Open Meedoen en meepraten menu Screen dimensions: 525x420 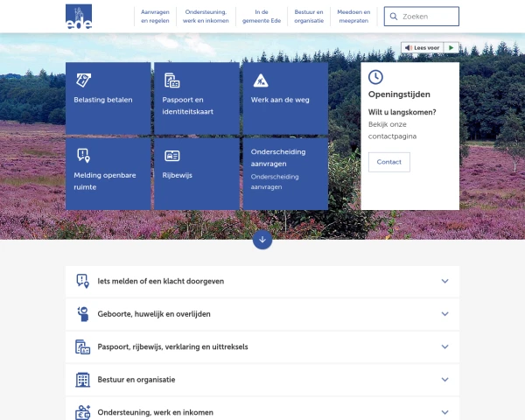point(353,17)
